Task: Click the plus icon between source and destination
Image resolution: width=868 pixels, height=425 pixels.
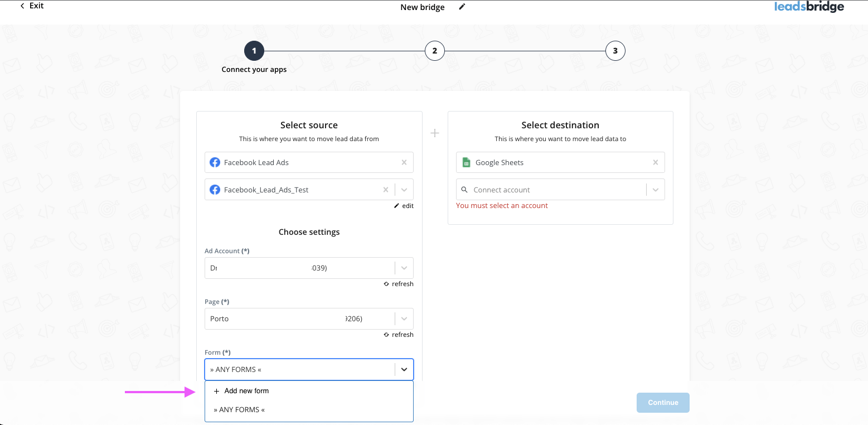Action: click(x=435, y=133)
